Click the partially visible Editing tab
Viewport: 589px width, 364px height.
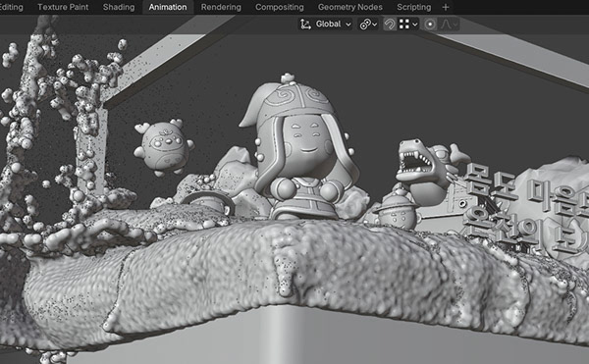11,7
